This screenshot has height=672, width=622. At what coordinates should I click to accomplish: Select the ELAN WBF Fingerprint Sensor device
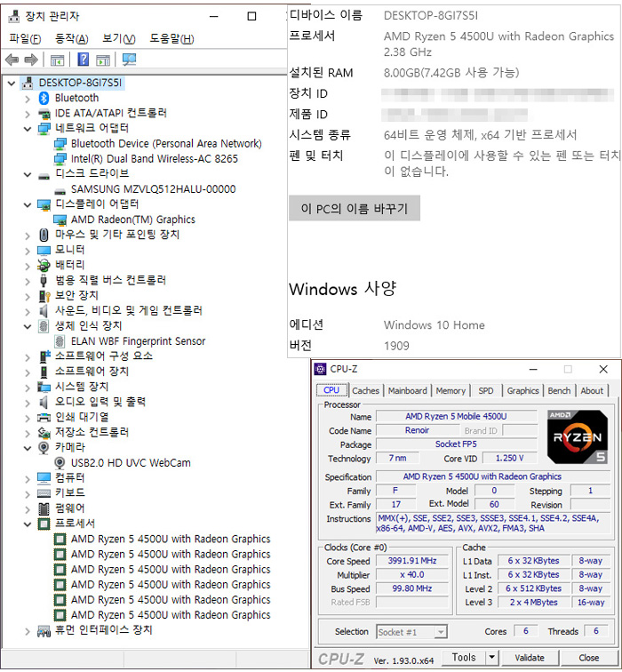138,341
